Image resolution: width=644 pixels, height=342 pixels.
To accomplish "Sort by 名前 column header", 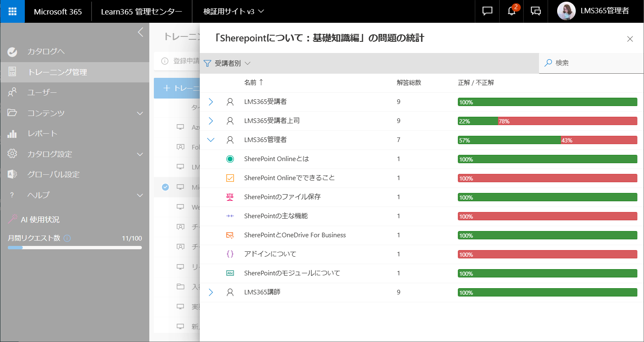I will 254,82.
